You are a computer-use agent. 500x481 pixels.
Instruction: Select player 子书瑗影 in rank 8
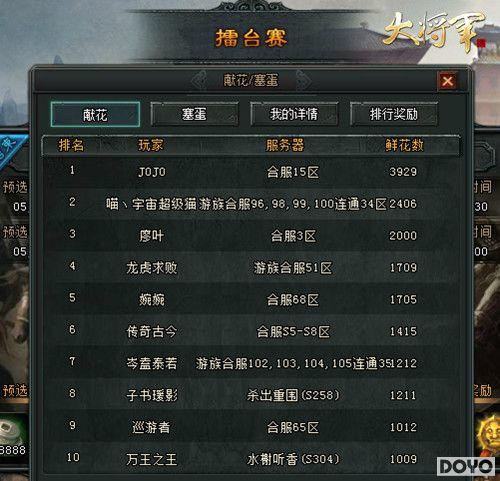[x=152, y=395]
